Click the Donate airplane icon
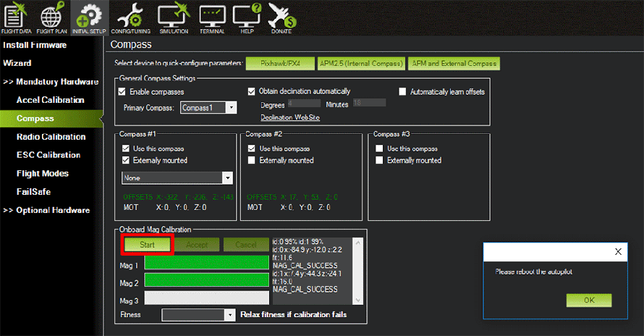The width and height of the screenshot is (644, 336). coord(282,17)
